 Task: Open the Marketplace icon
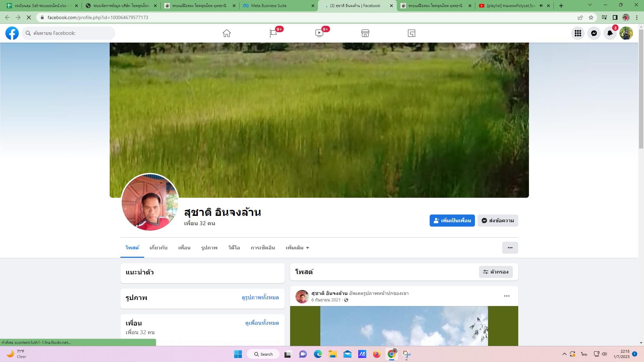365,33
